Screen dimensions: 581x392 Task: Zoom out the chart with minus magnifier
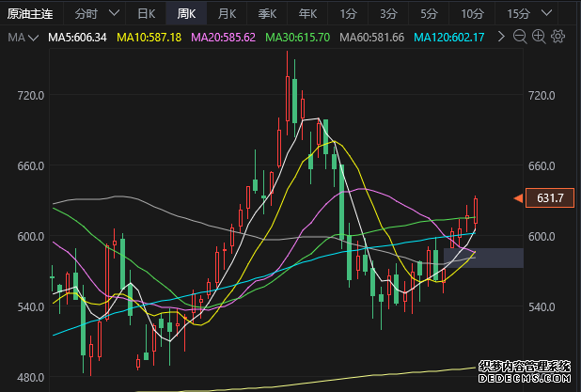(520, 37)
